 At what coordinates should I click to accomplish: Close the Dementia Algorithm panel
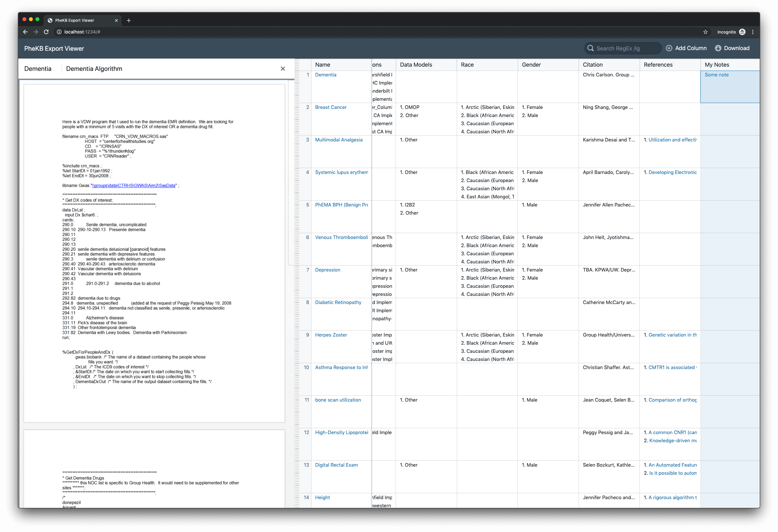tap(283, 69)
